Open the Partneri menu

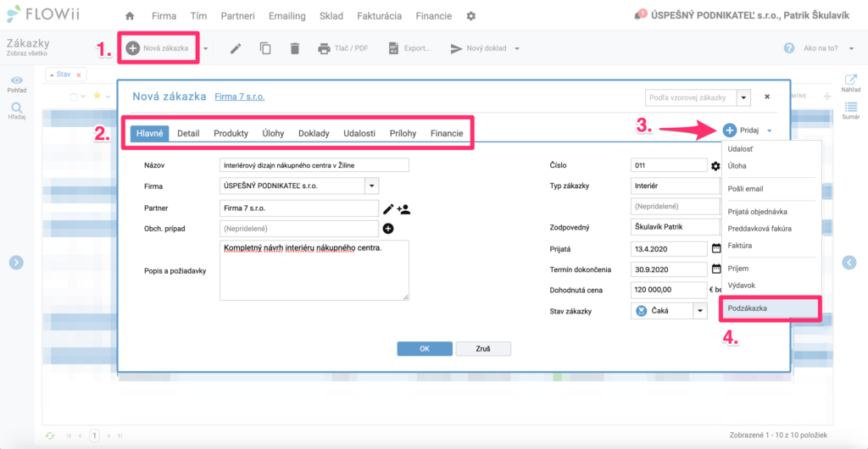[237, 16]
